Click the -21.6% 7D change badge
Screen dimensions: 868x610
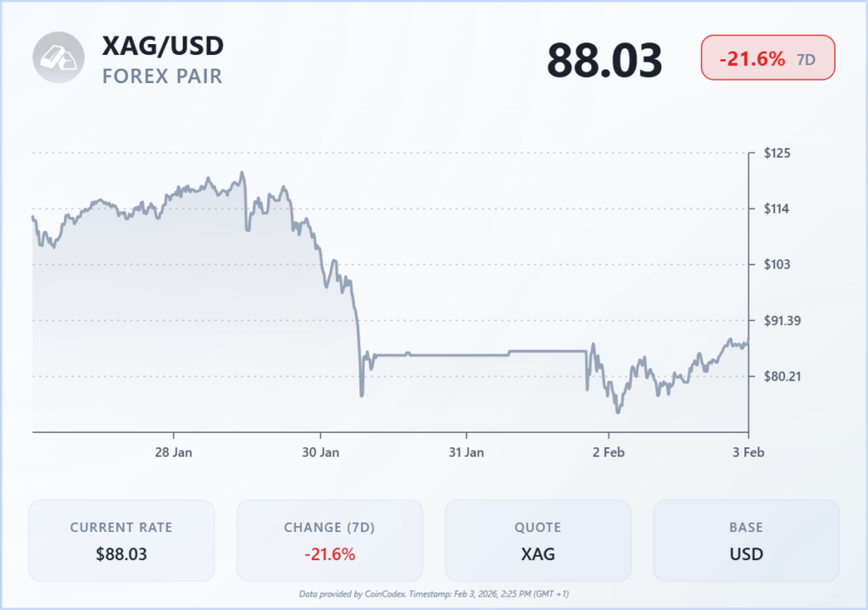point(768,58)
